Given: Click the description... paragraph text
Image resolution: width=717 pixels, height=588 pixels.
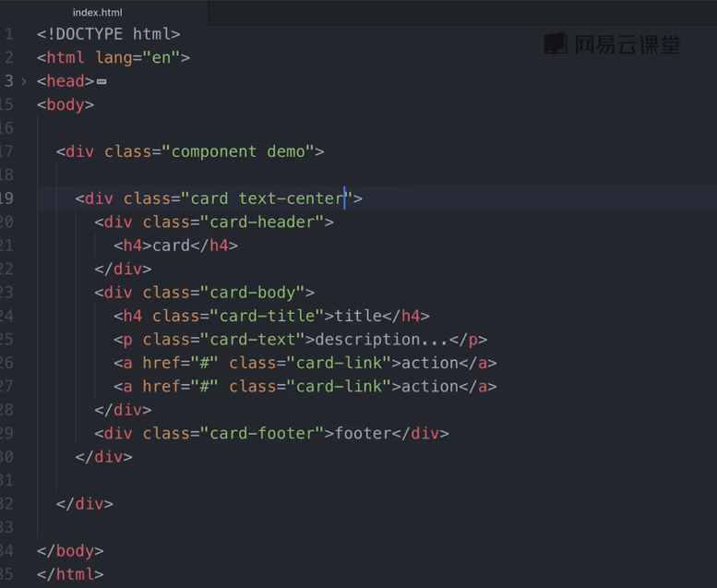Looking at the screenshot, I should coord(382,340).
